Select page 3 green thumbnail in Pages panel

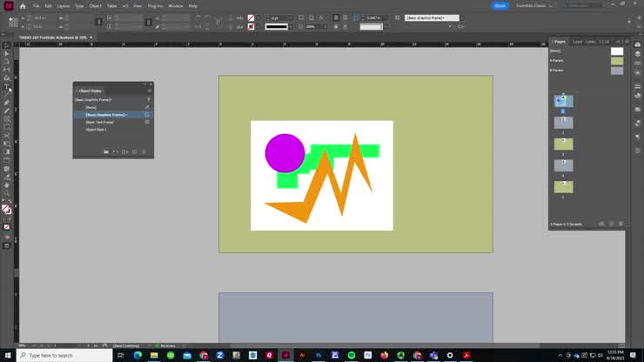564,144
